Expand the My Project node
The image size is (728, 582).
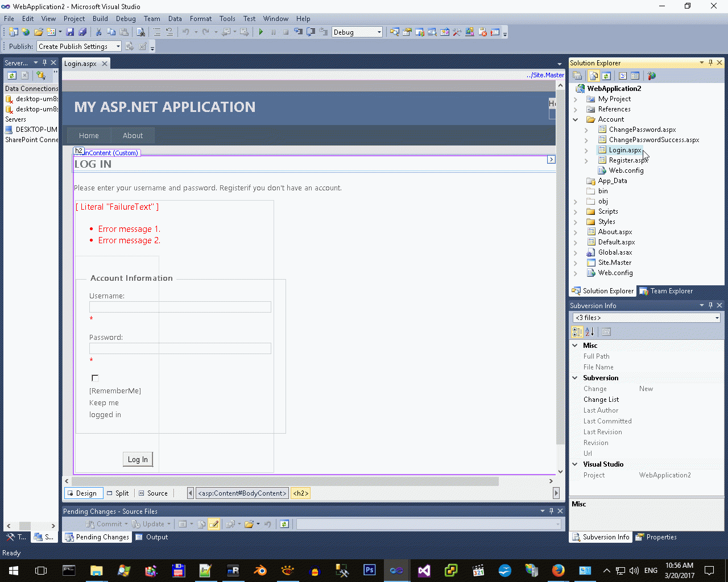coord(576,99)
